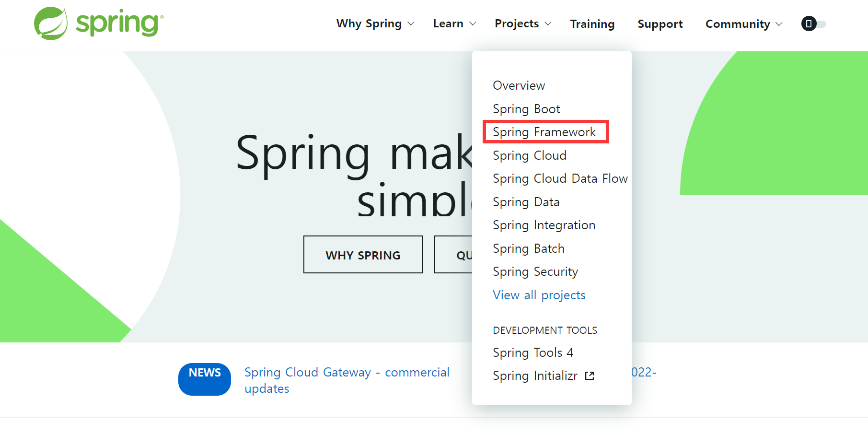Expand the Why Spring dropdown

point(375,24)
